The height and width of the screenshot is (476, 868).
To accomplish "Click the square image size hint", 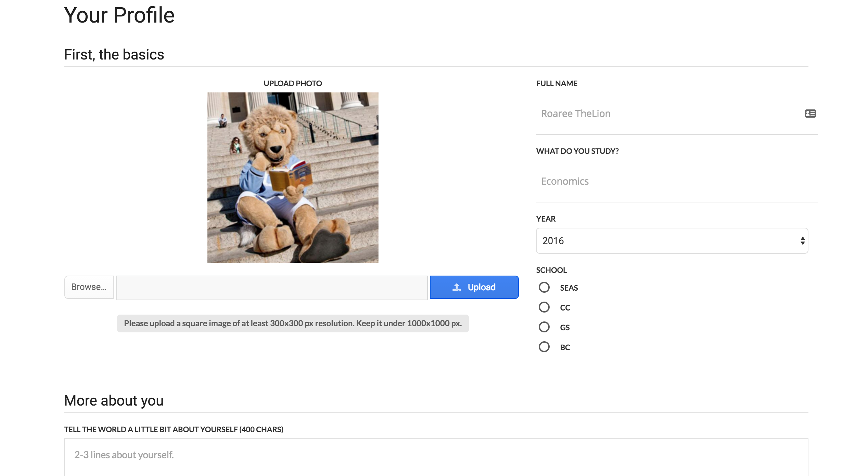I will [x=293, y=323].
